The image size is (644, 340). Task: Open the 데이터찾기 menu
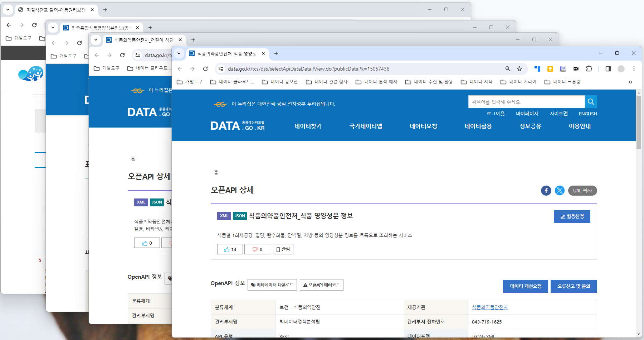coord(308,126)
